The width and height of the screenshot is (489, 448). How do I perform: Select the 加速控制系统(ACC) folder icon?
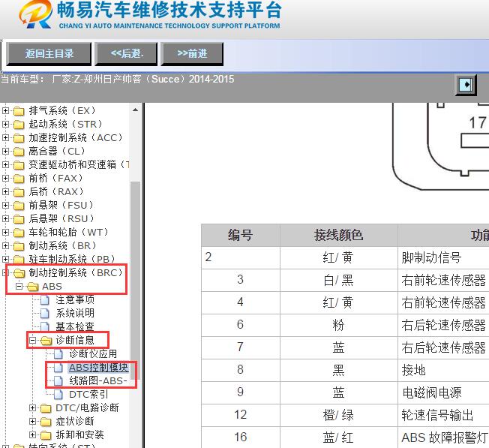point(19,138)
